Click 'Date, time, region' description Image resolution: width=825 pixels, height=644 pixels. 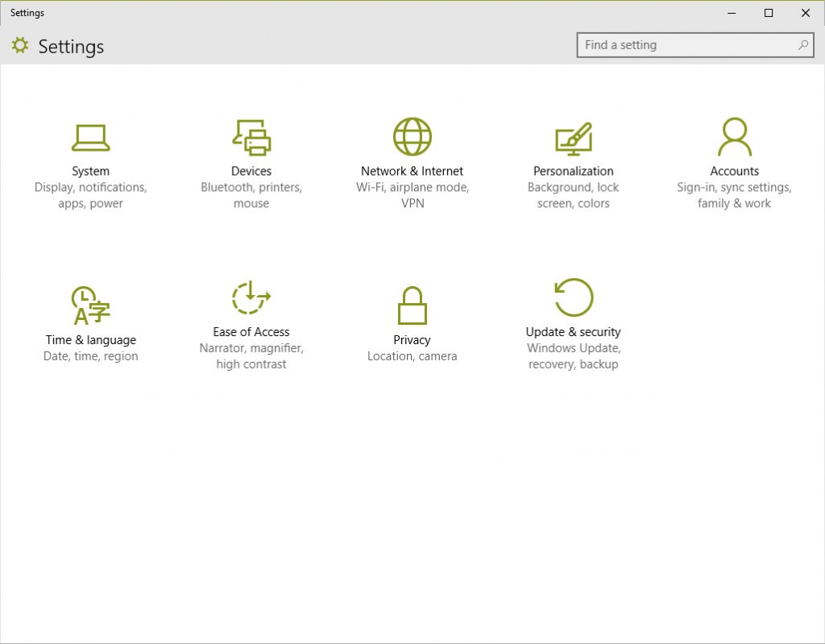point(90,356)
